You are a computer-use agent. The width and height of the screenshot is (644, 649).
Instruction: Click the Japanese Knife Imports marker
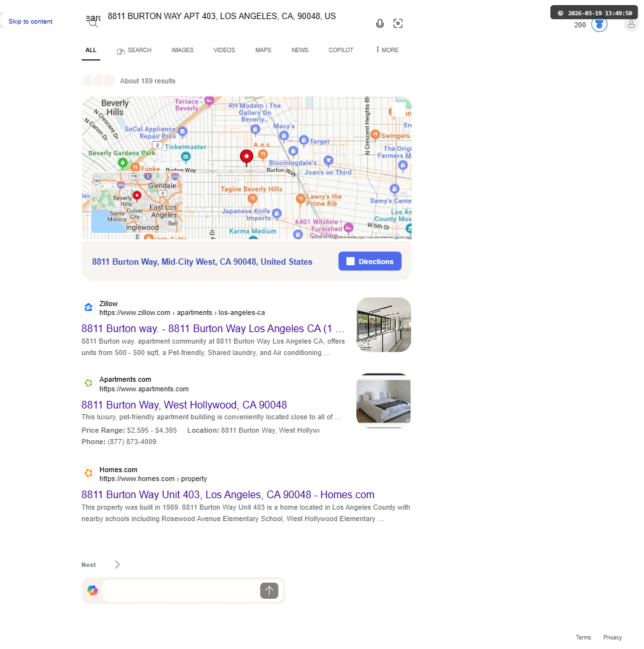[x=277, y=214]
